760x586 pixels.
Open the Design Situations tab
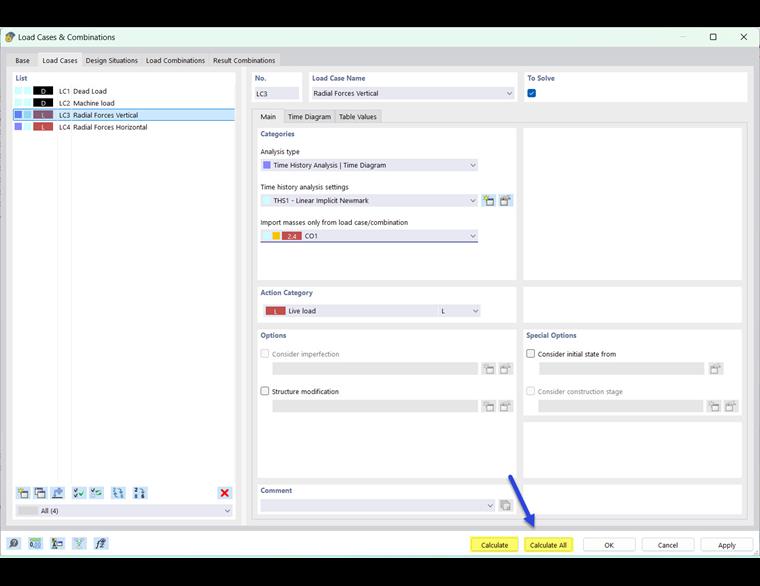[111, 61]
